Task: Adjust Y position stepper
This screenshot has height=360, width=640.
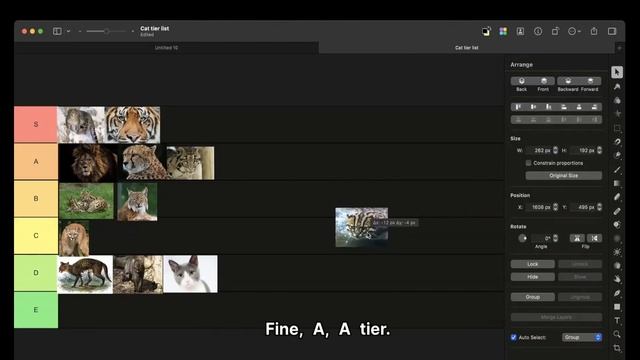Action: (x=599, y=207)
